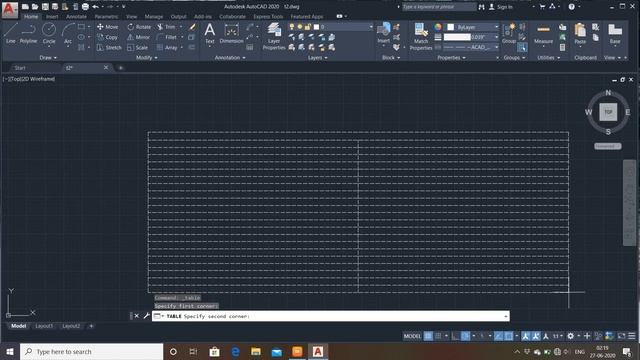Open the Parametric ribbon tab
Screen dimensions: 640x360
[106, 16]
